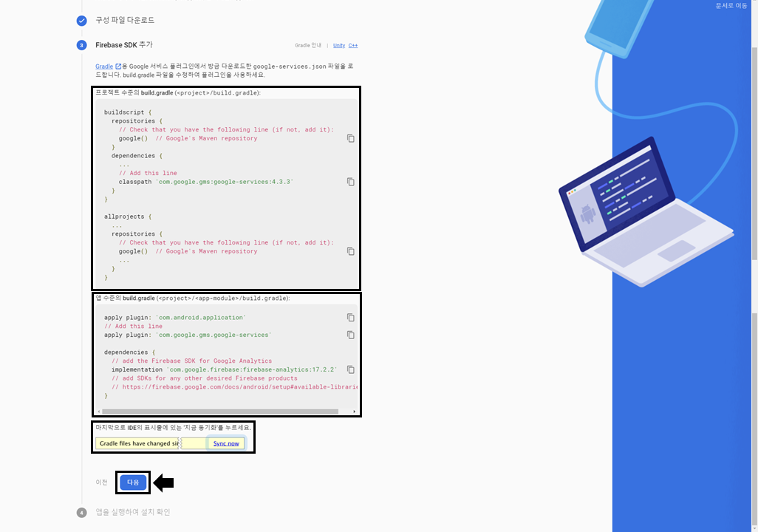Click the https://firebase.google.com/docs/android/setup comment line
This screenshot has height=532, width=758.
(235, 387)
